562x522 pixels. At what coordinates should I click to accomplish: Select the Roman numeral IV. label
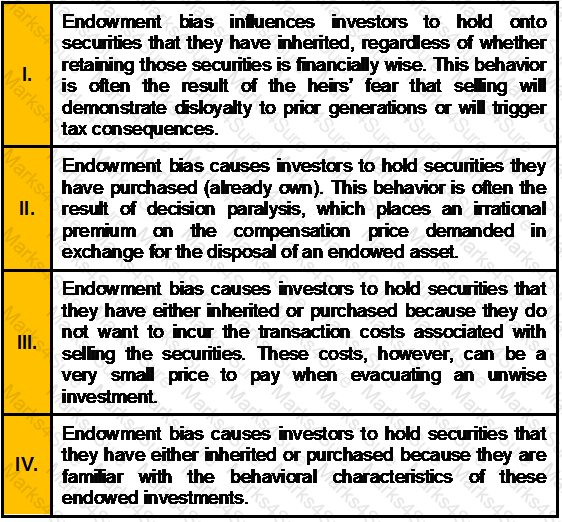[27, 465]
